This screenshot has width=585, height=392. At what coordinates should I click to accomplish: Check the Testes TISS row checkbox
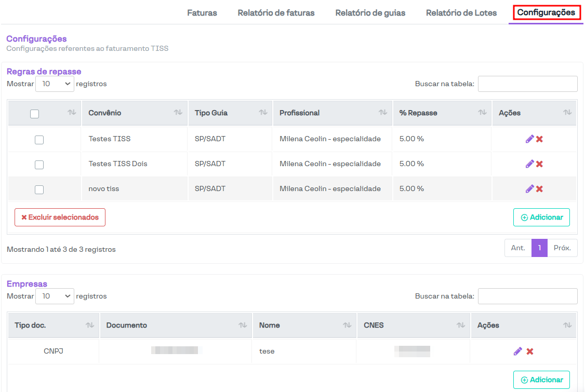[x=39, y=140]
